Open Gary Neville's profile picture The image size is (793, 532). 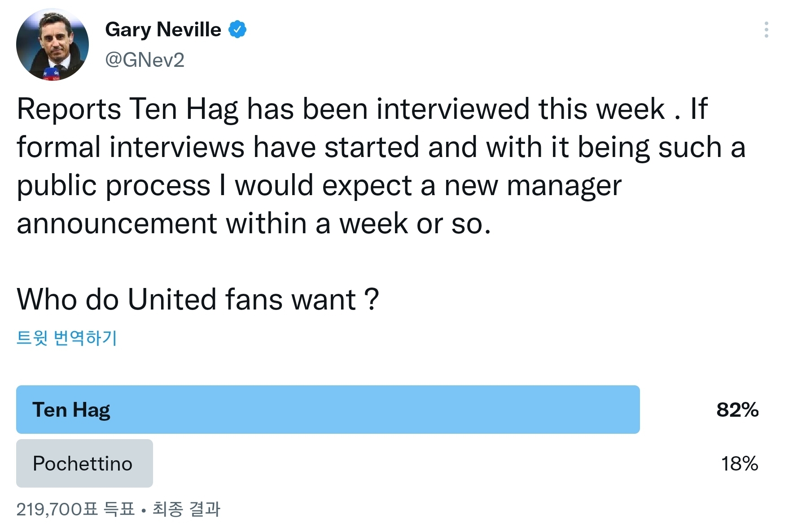tap(53, 44)
